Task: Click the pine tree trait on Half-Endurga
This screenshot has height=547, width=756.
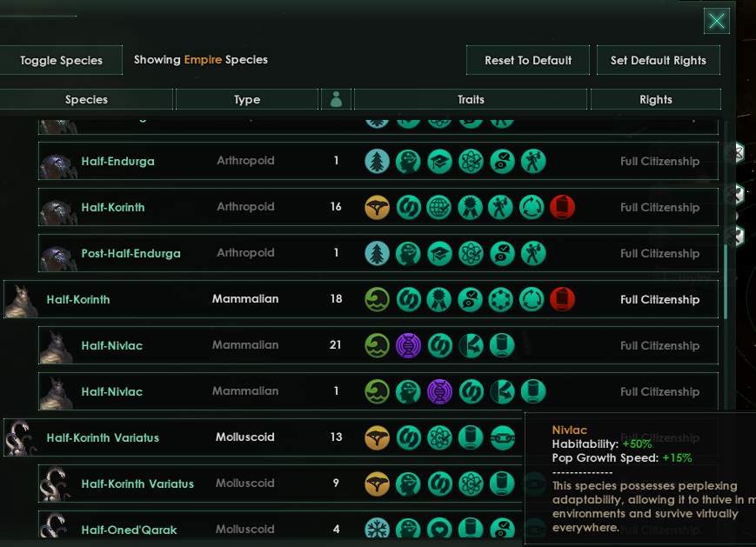Action: click(377, 161)
